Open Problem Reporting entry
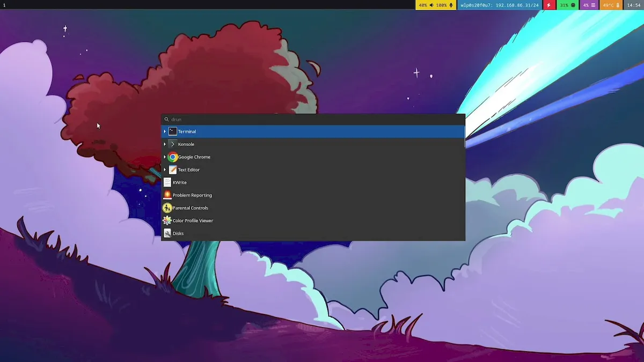Viewport: 644px width, 362px height. tap(312, 195)
